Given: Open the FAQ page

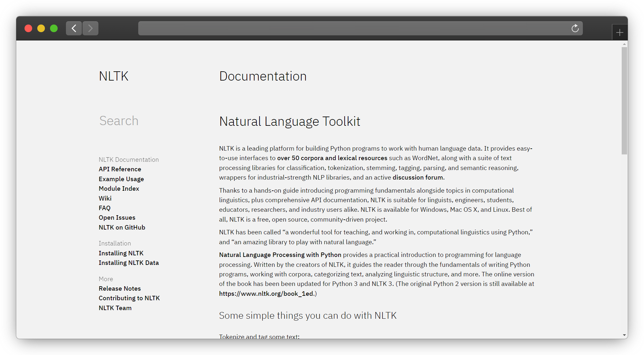Looking at the screenshot, I should [104, 208].
